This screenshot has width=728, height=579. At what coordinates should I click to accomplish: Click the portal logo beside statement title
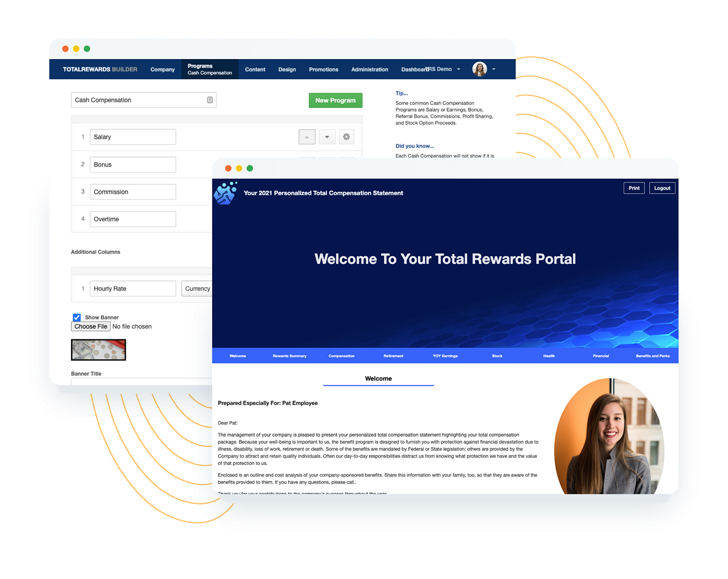(226, 193)
